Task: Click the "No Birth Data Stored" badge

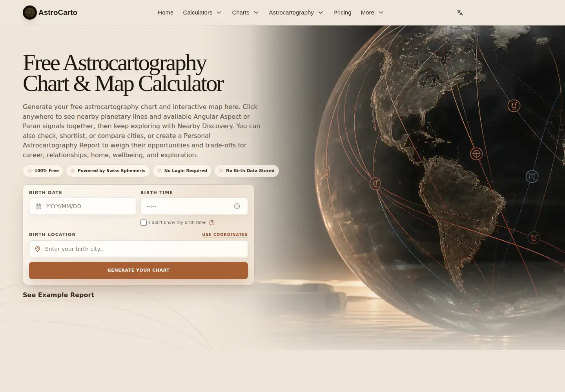Action: tap(247, 171)
